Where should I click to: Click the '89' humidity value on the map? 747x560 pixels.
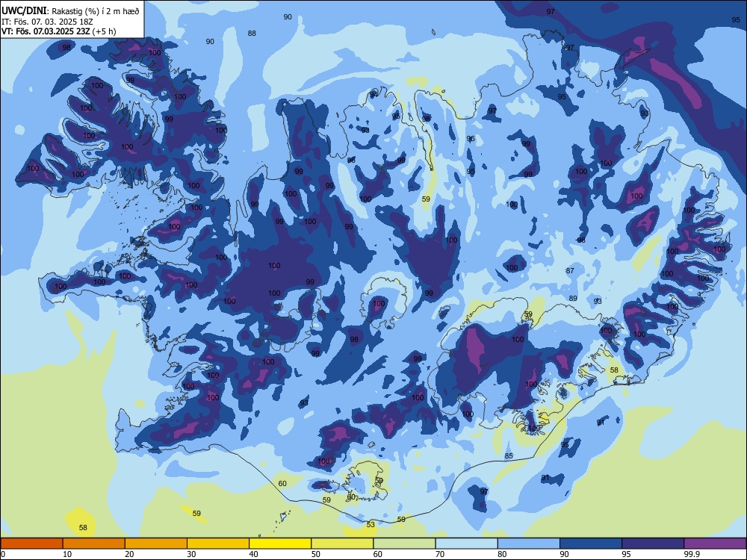click(573, 299)
